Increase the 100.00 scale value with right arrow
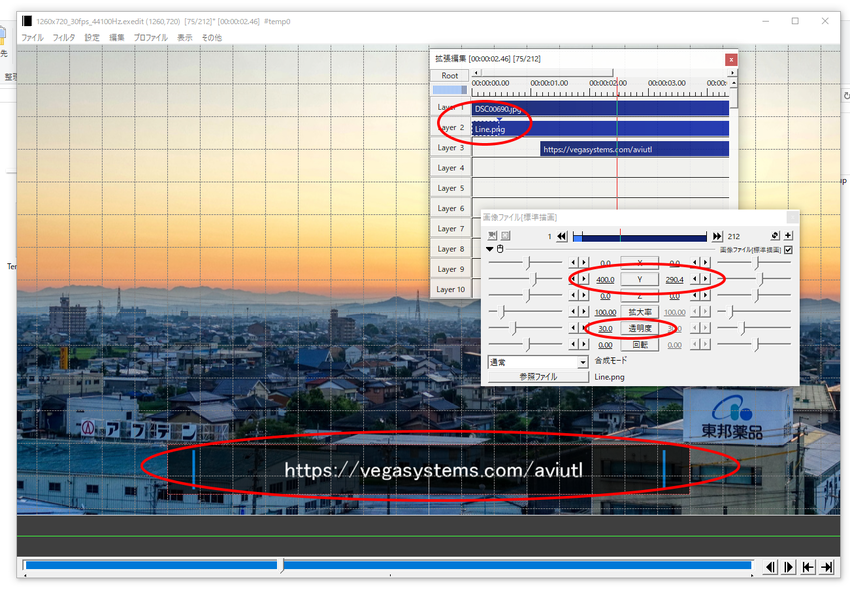This screenshot has width=850, height=590. coord(584,312)
